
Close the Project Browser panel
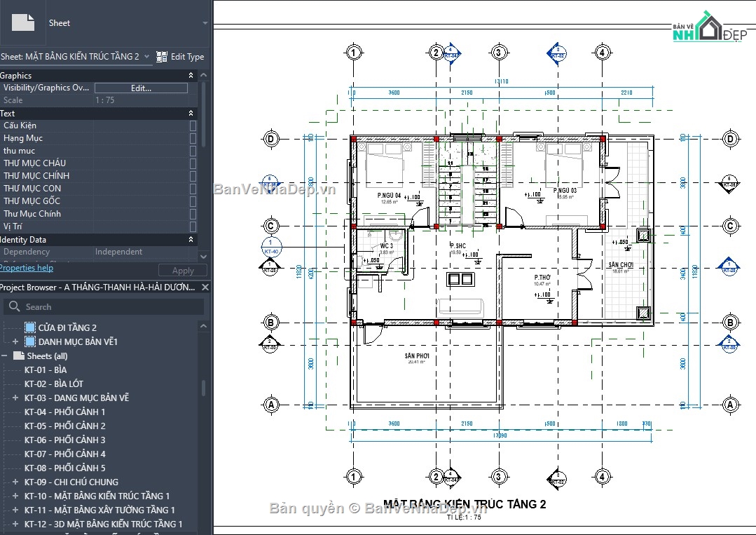tap(205, 287)
